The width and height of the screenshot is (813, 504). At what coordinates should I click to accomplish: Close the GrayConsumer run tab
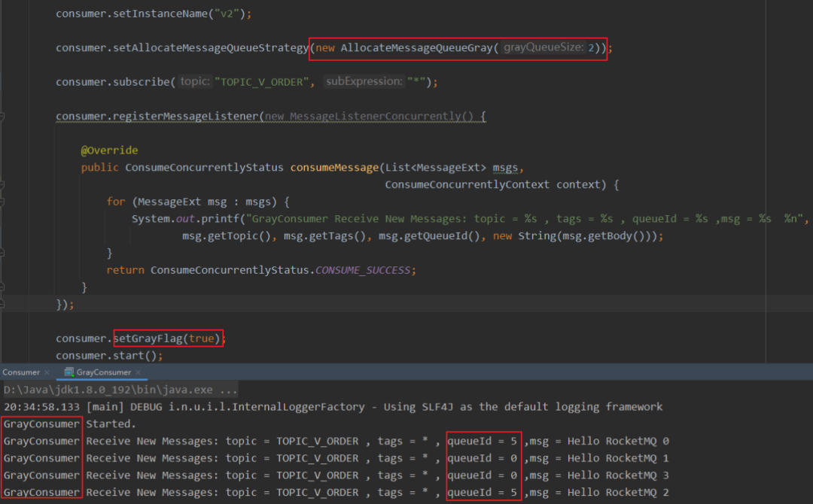coord(138,372)
